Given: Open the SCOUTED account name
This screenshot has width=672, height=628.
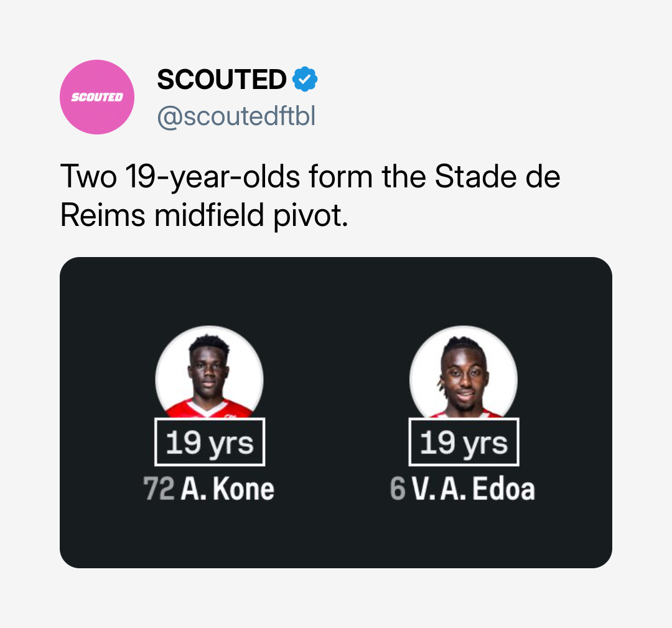Looking at the screenshot, I should point(222,79).
